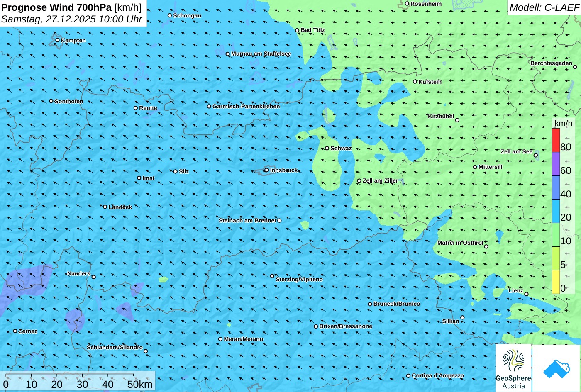The width and height of the screenshot is (581, 392).
Task: Open the GeoSphere Austria logo
Action: [513, 368]
